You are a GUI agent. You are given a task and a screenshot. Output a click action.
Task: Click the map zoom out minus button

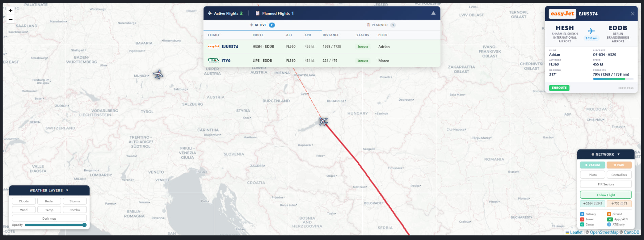pyautogui.click(x=10, y=19)
